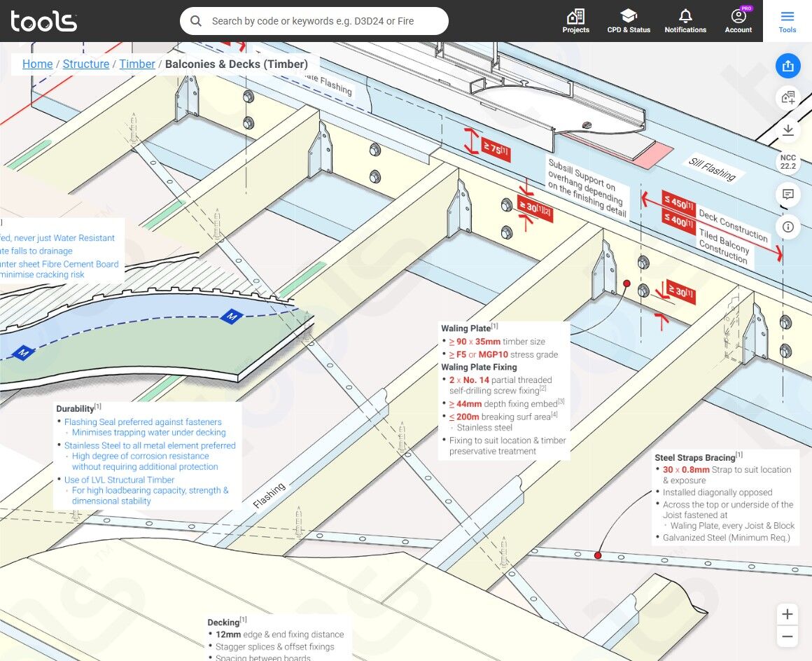Open the NCC 22.2 badge

[787, 162]
